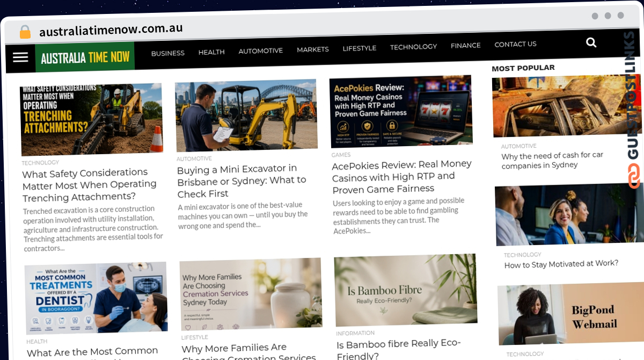Open the Technology nav item

coord(414,47)
